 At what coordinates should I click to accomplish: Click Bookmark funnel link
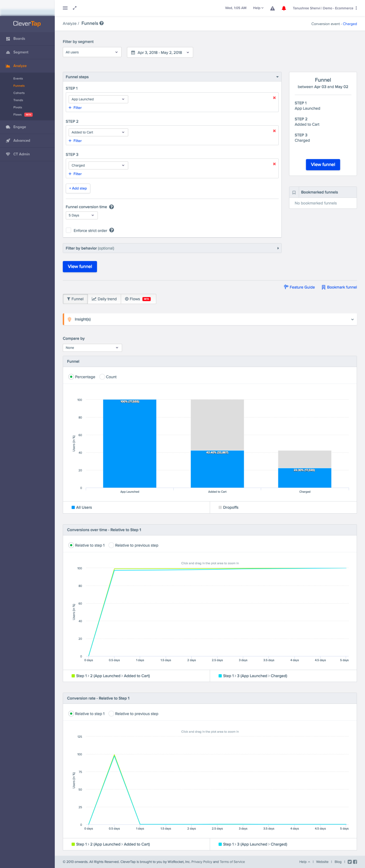click(x=339, y=287)
